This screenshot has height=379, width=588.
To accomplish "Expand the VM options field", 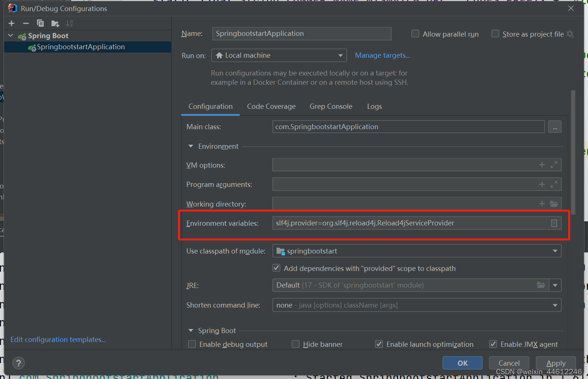I will coord(554,165).
